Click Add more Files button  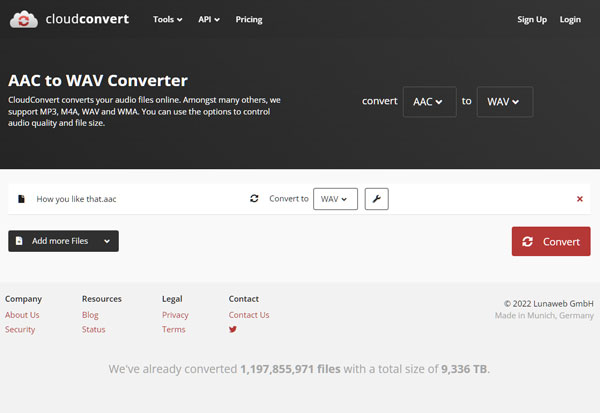click(63, 241)
